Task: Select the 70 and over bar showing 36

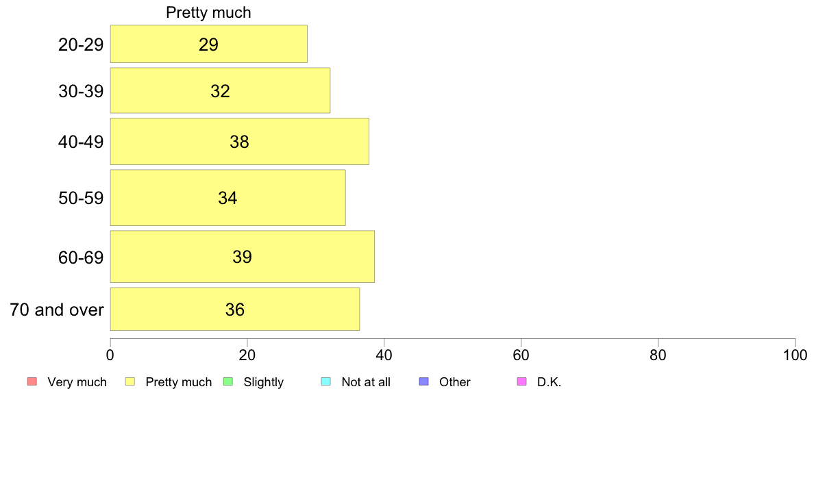Action: pos(235,310)
